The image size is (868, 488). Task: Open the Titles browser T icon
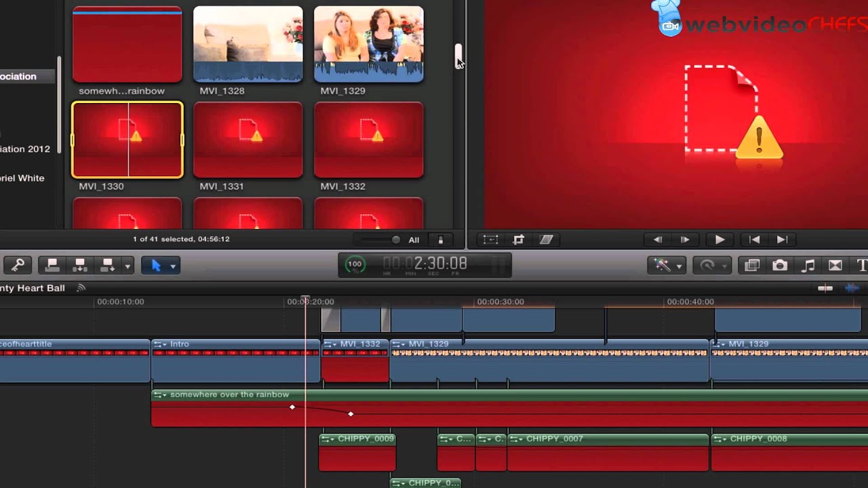(x=861, y=266)
